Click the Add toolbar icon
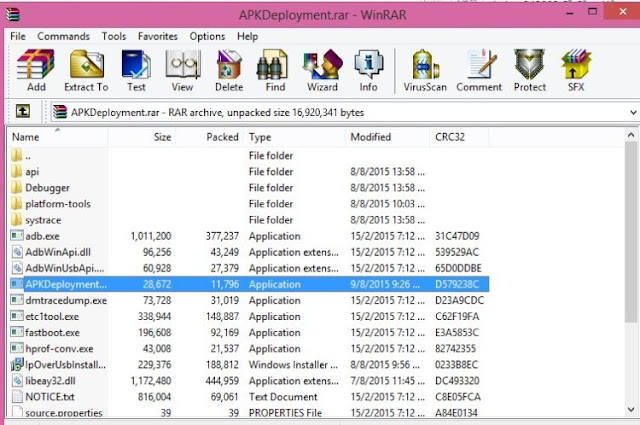The height and width of the screenshot is (425, 640). point(36,70)
